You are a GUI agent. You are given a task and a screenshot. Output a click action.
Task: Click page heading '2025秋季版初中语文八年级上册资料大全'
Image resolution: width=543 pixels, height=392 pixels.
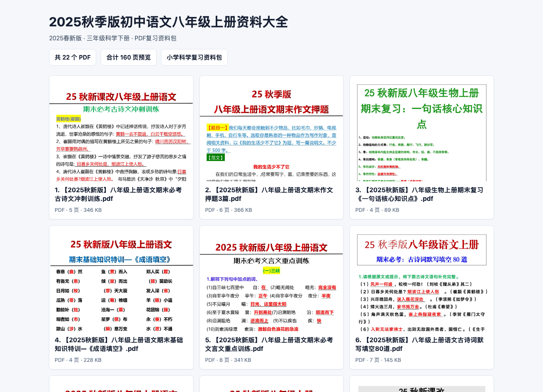(x=169, y=22)
